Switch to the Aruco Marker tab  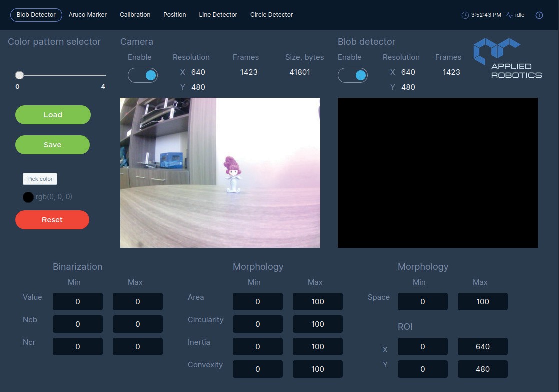pyautogui.click(x=88, y=15)
